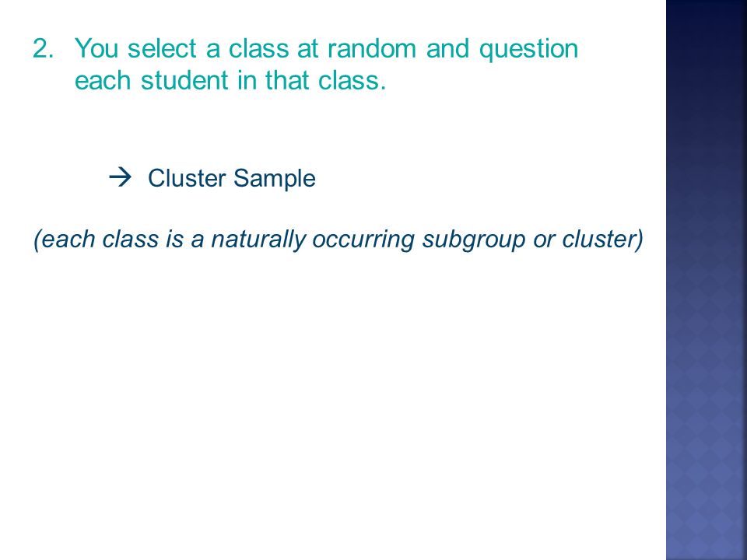
Task: Click the list number 2
Action: click(x=43, y=48)
